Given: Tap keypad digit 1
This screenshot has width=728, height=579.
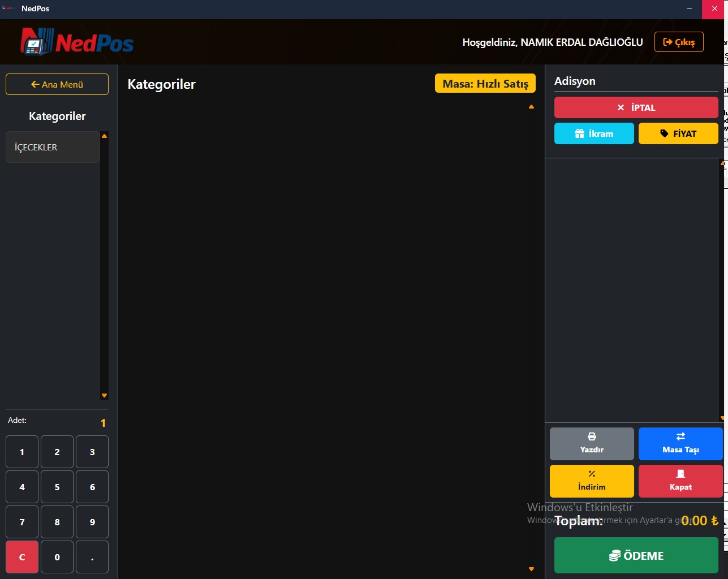Looking at the screenshot, I should pyautogui.click(x=22, y=452).
